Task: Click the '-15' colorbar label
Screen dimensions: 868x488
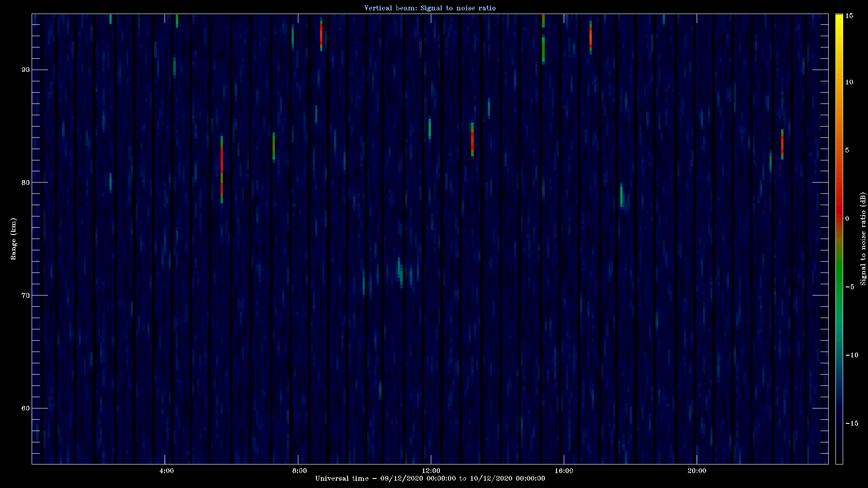Action: pyautogui.click(x=851, y=423)
